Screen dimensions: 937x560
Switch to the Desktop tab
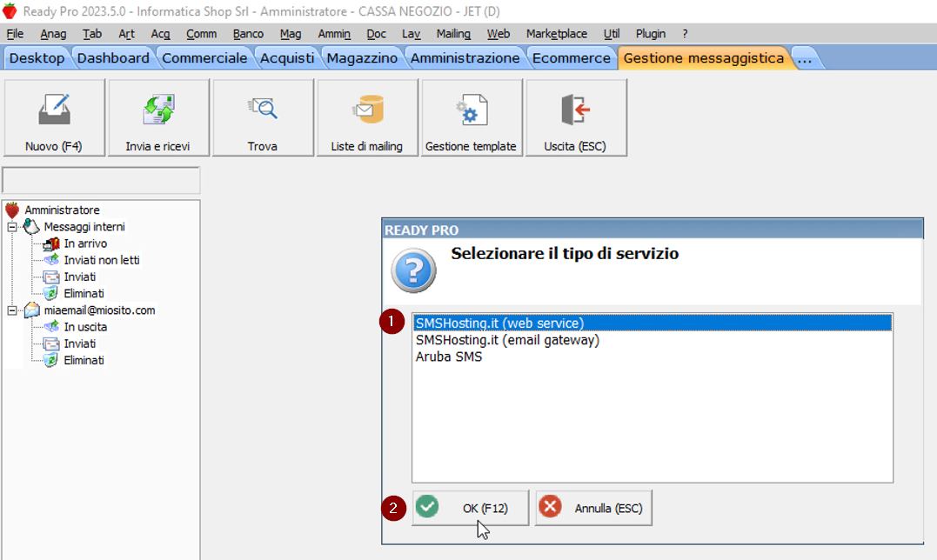coord(37,58)
